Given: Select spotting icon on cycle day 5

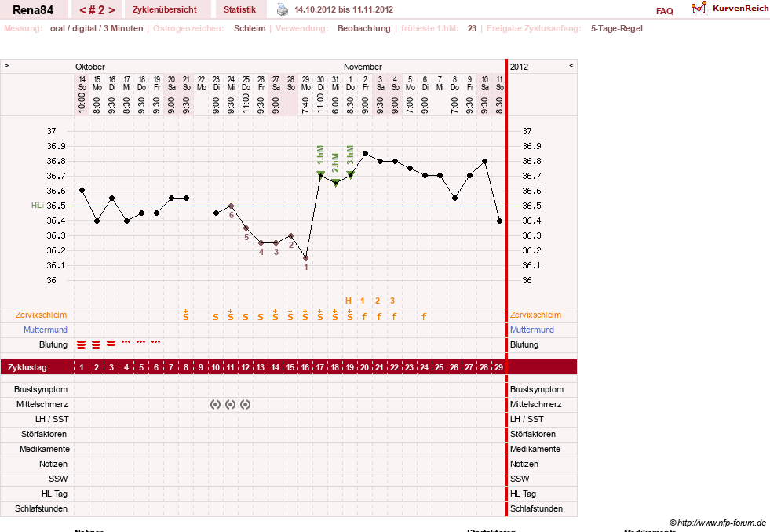Looking at the screenshot, I should (141, 341).
